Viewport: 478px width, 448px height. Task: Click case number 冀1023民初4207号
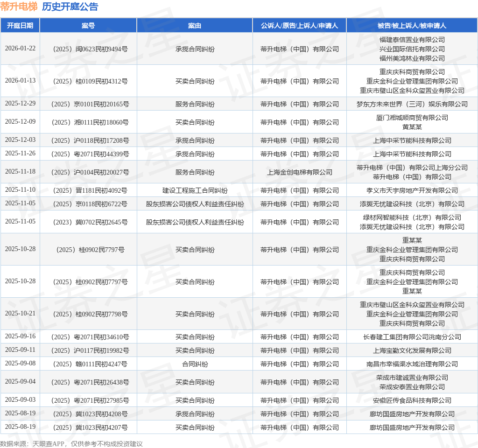tap(90, 427)
